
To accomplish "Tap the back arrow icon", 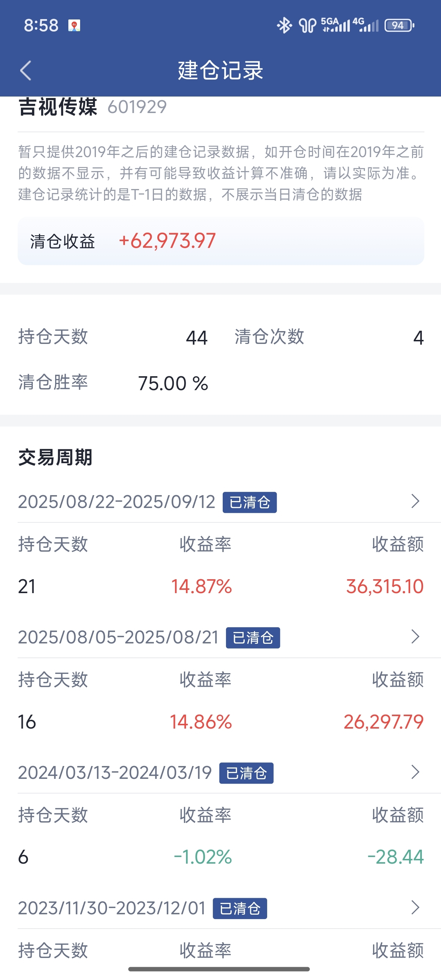I will pos(25,71).
